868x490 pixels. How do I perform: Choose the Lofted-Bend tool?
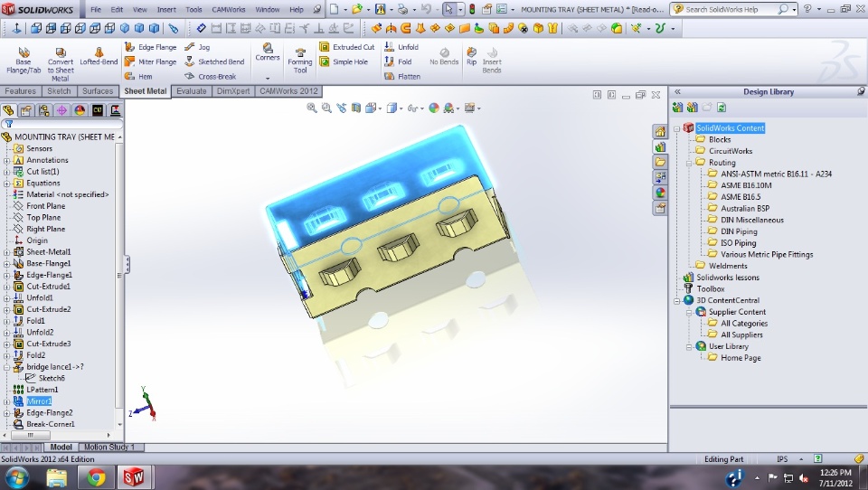pyautogui.click(x=99, y=56)
